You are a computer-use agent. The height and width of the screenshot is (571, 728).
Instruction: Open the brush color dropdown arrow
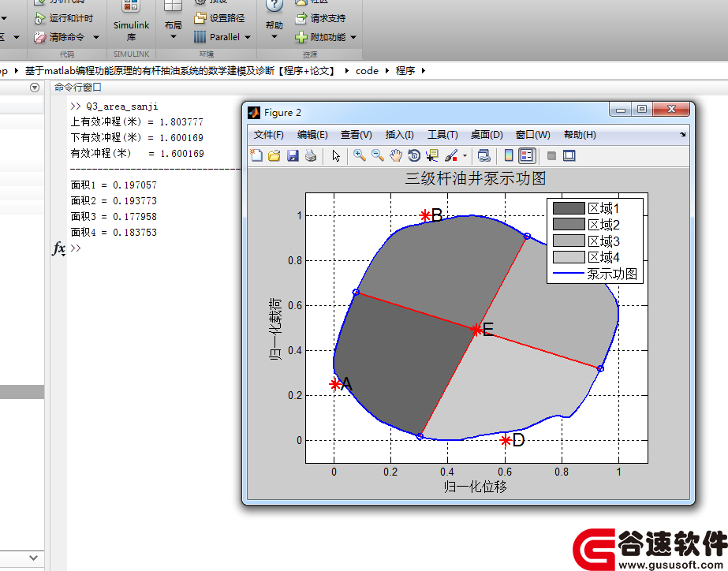pos(465,156)
